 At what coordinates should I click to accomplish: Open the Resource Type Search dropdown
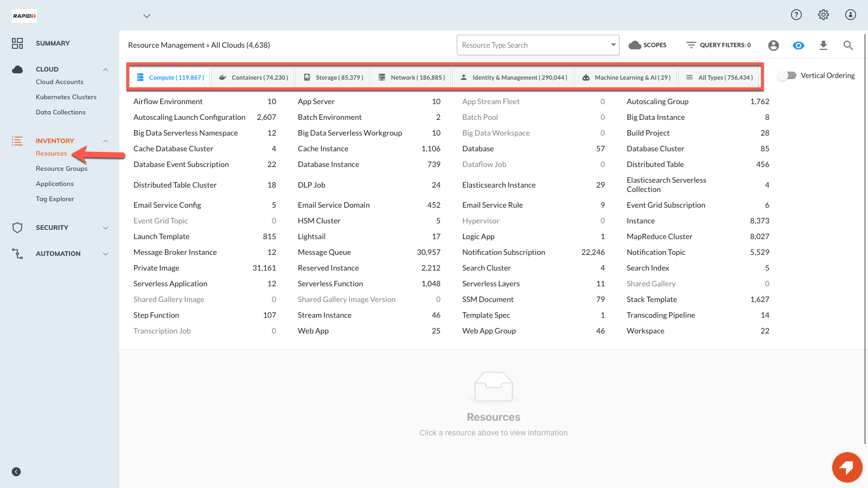[538, 45]
